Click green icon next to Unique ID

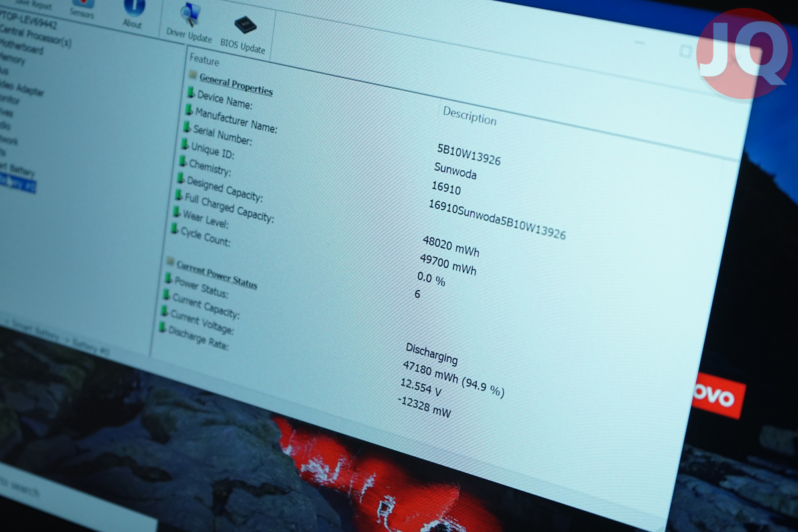[185, 144]
